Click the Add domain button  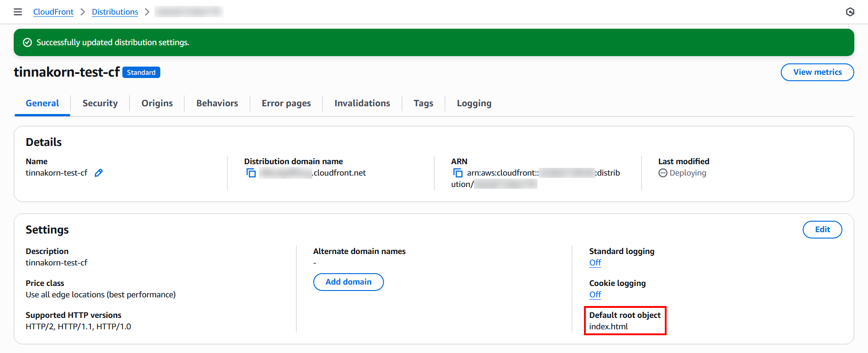coord(348,282)
